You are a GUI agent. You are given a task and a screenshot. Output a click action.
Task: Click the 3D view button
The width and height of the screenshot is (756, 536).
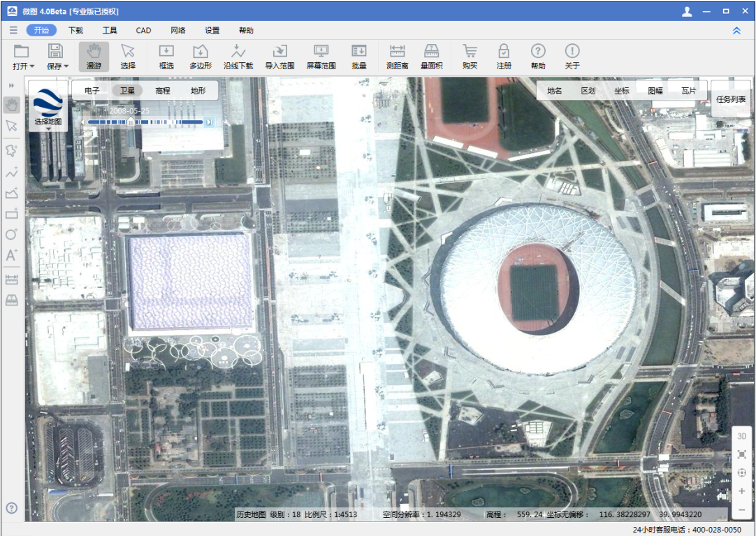[x=741, y=436]
